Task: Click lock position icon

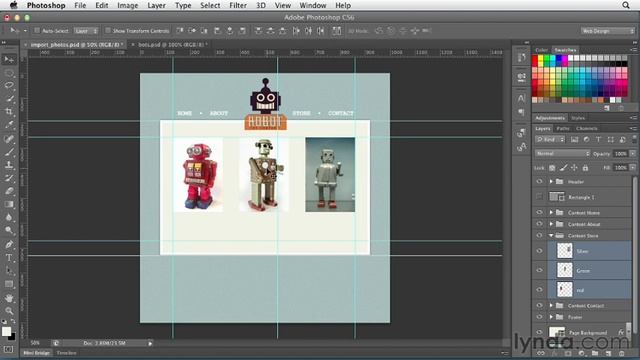Action: click(574, 168)
